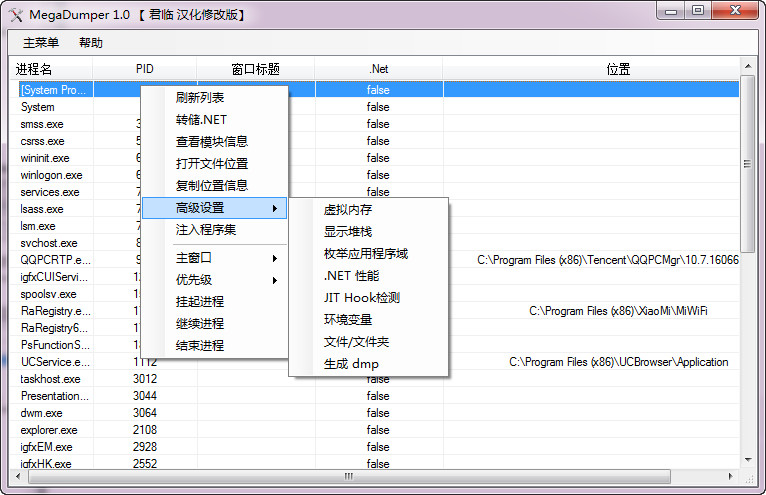Sort by PID column header
The width and height of the screenshot is (766, 495).
point(145,69)
